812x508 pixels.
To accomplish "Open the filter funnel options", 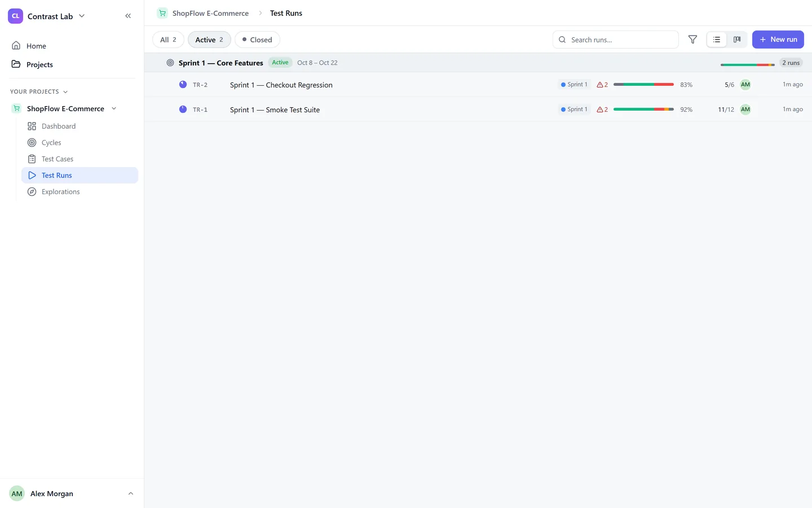I will tap(692, 40).
